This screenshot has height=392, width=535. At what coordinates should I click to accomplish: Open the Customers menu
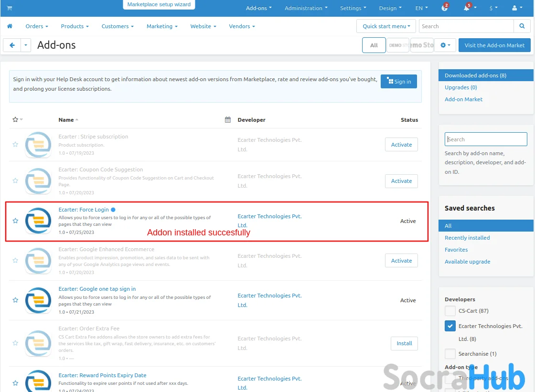click(x=118, y=26)
